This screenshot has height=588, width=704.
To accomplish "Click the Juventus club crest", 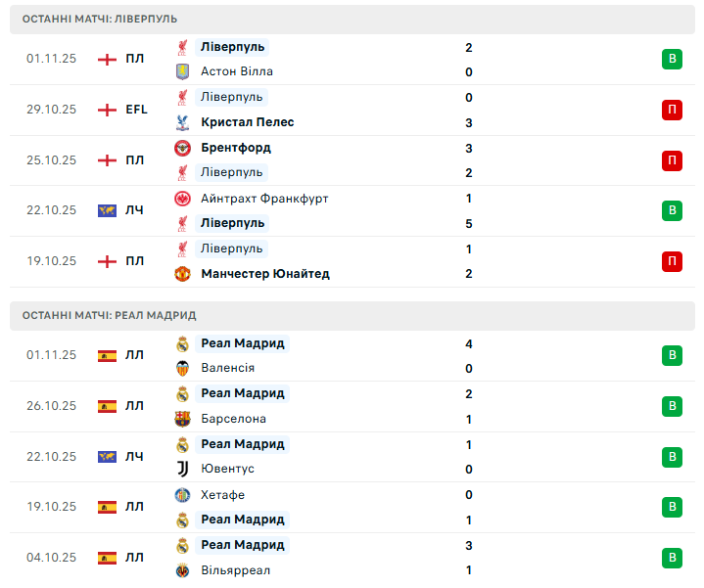I will pyautogui.click(x=182, y=469).
